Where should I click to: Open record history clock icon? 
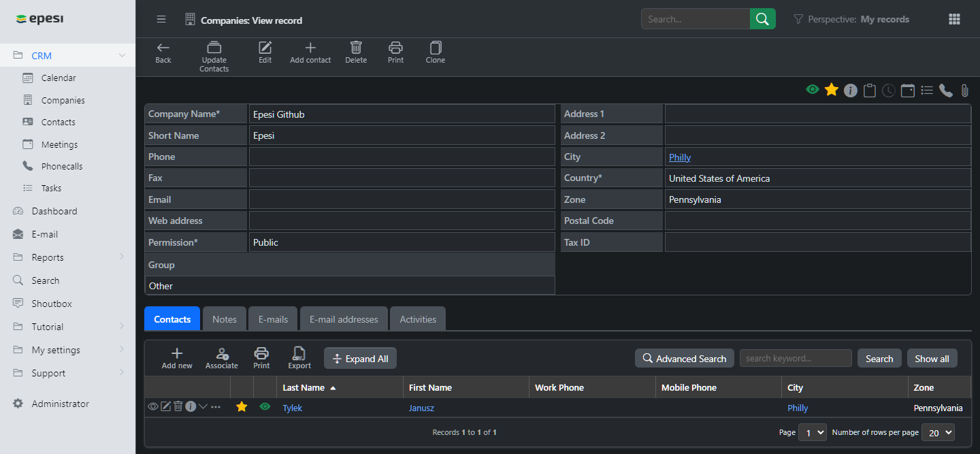click(x=888, y=91)
